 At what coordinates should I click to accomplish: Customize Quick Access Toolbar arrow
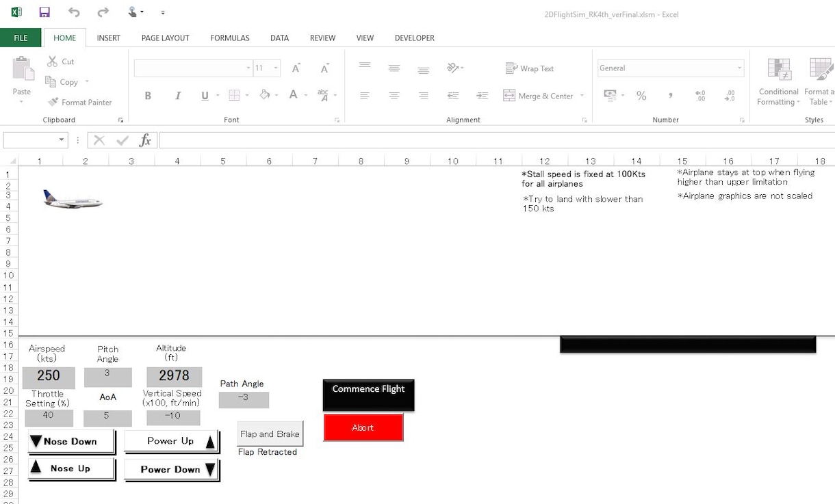pyautogui.click(x=163, y=12)
